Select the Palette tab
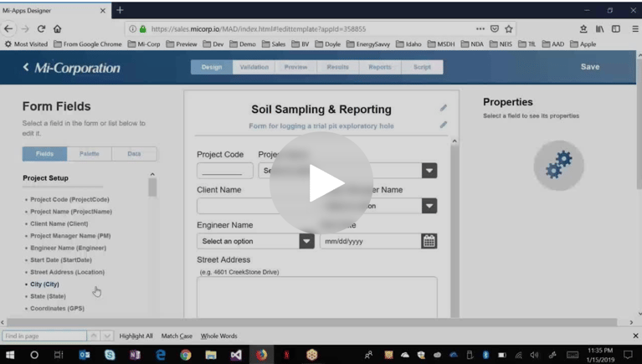Viewport: 642px width, 364px height. 90,153
